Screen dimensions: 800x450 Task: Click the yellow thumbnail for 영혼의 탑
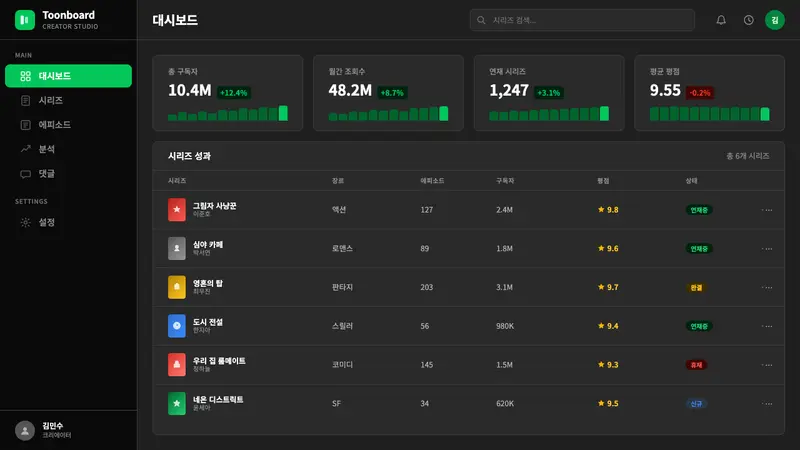[x=177, y=287]
